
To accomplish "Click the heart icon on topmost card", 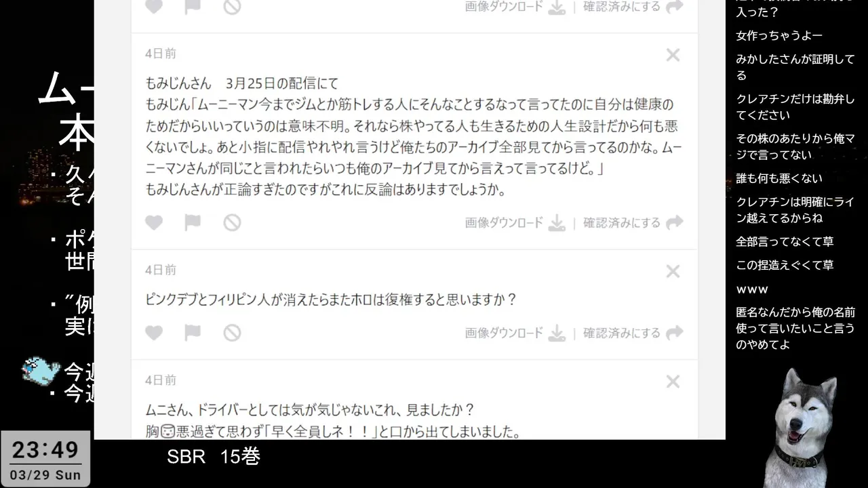I will pos(154,6).
